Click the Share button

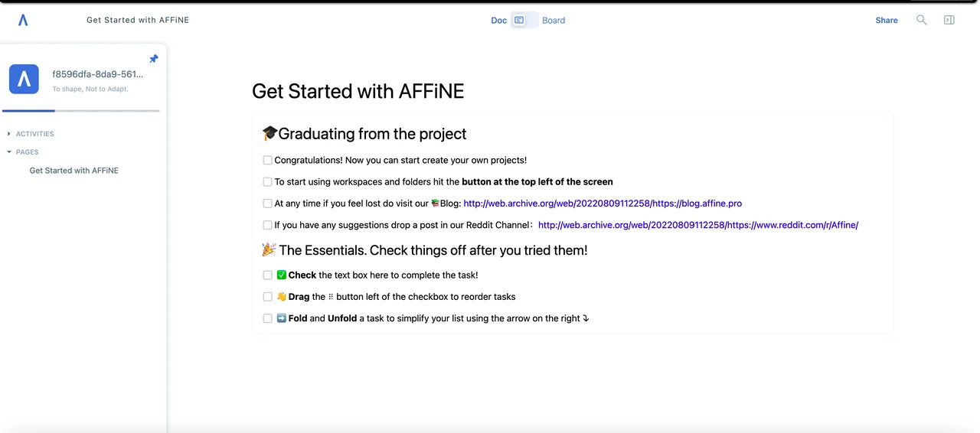(x=887, y=21)
